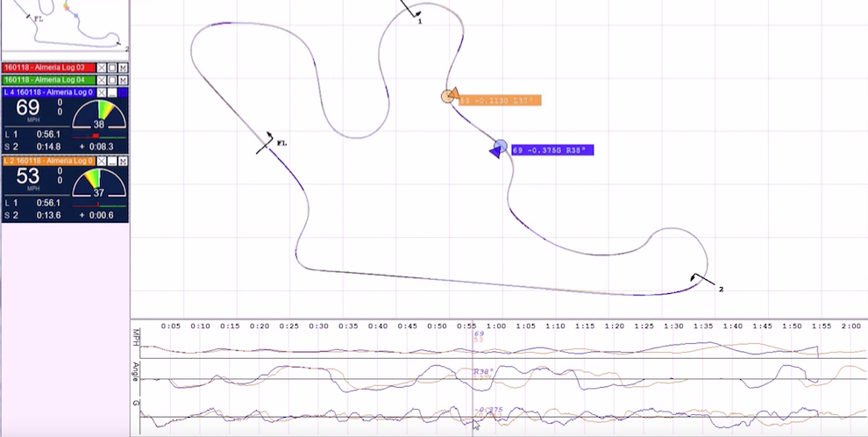Collapse the blue log data panel
This screenshot has width=868, height=437.
112,92
